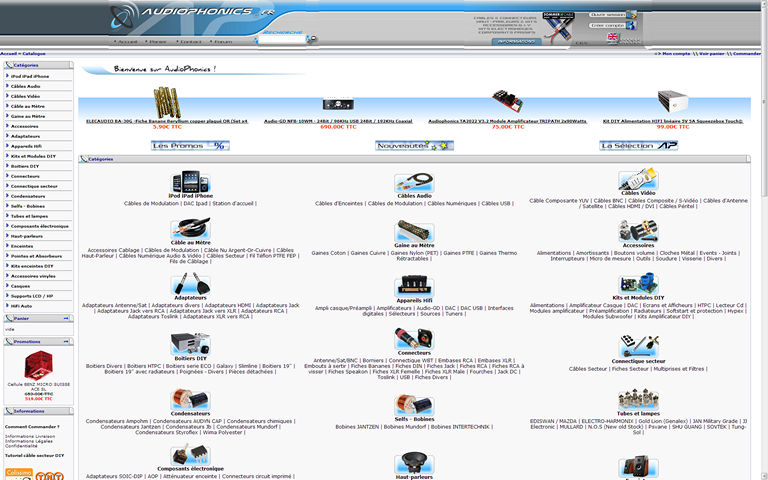
Task: Open the Tubes et lampes category image
Action: pos(638,399)
